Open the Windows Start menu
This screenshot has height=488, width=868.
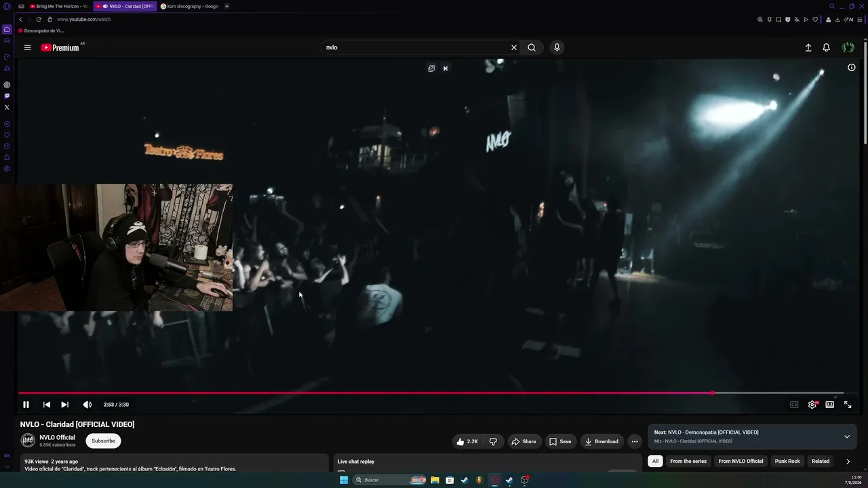point(344,480)
